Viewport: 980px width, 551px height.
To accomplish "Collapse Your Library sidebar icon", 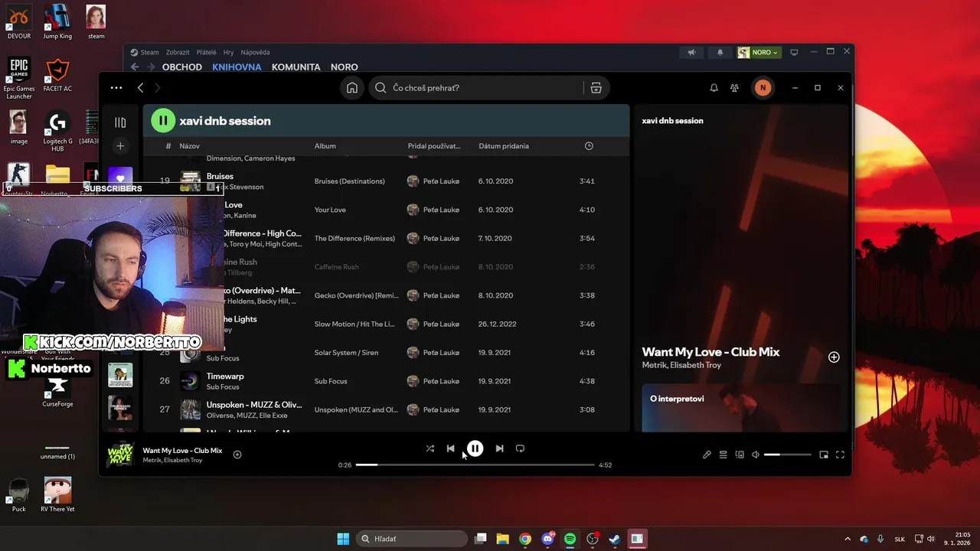I will [x=120, y=122].
